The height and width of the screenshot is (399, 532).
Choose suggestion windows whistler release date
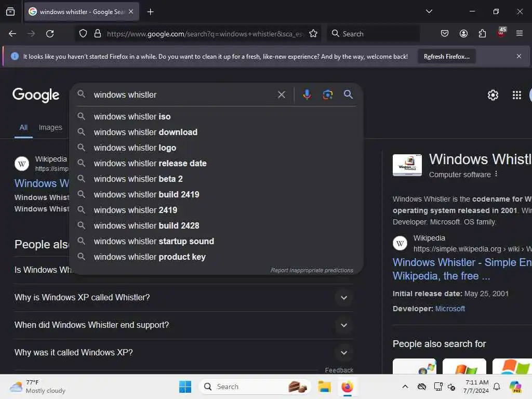[217, 163]
